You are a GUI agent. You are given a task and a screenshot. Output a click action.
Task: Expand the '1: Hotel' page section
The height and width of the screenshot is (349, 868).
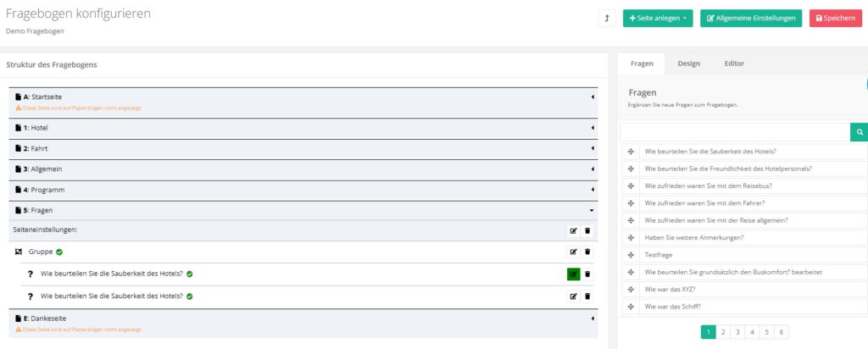(x=593, y=128)
